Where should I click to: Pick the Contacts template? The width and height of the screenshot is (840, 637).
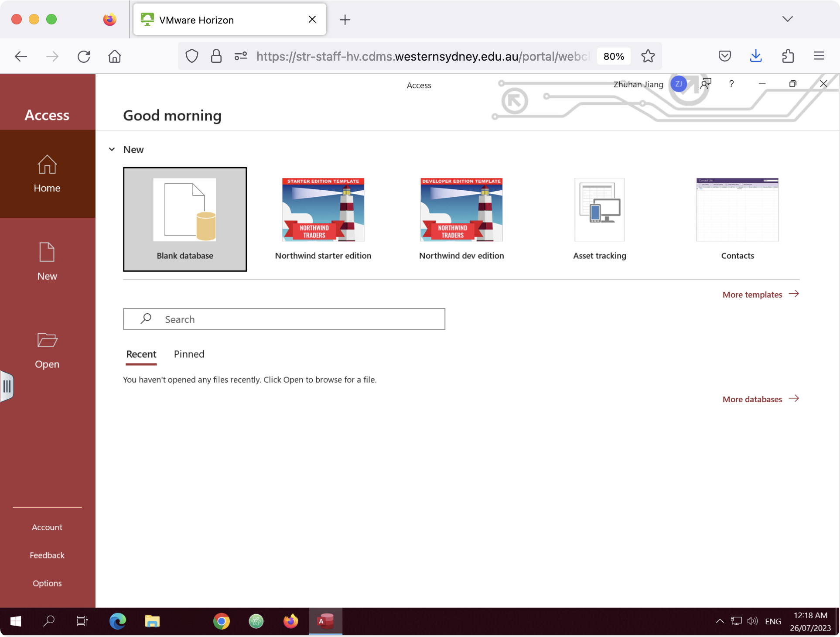738,219
